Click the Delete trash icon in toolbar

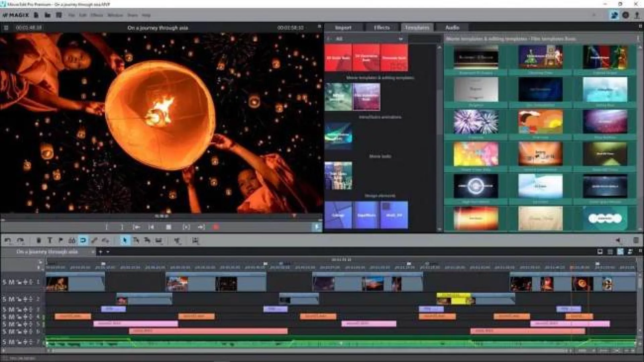coord(39,240)
